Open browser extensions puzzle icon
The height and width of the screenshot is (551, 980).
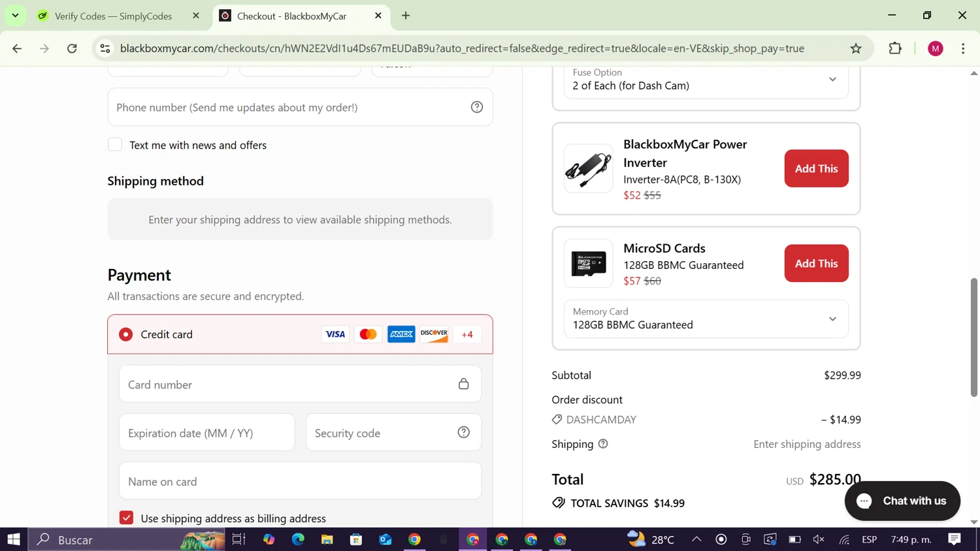tap(895, 48)
